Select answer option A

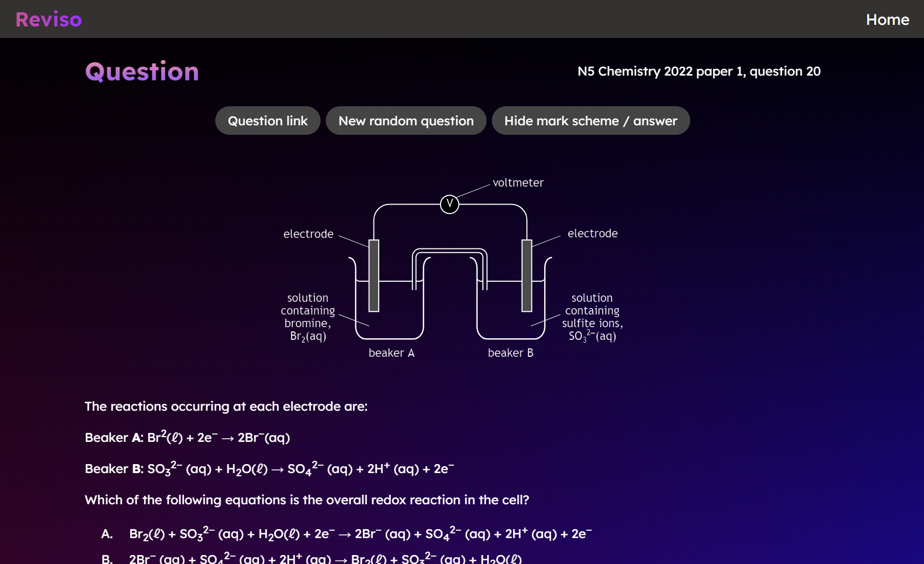point(360,534)
